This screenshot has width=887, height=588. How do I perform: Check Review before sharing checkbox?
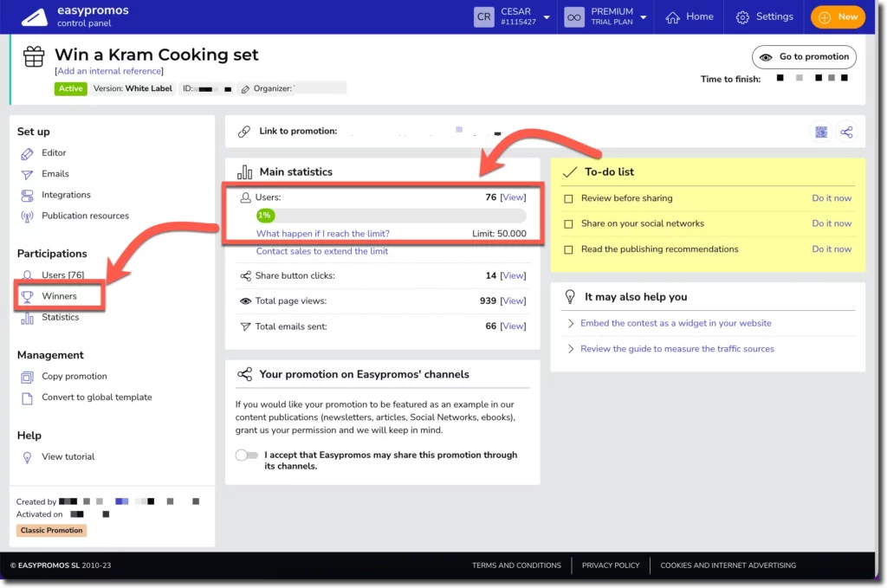click(568, 199)
